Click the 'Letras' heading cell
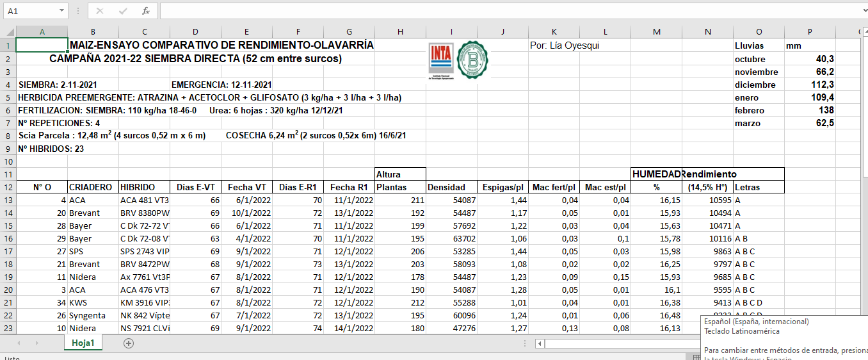Image resolution: width=868 pixels, height=360 pixels. (759, 187)
